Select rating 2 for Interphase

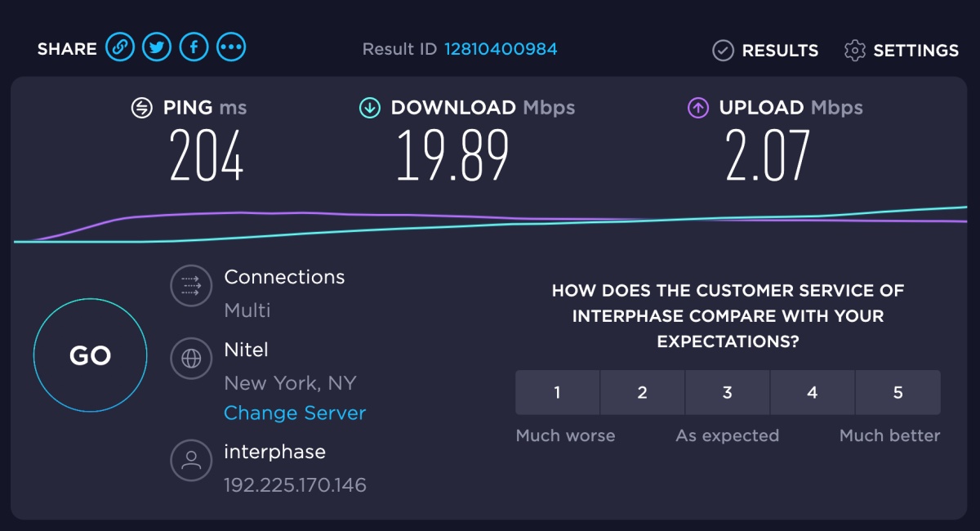coord(642,393)
